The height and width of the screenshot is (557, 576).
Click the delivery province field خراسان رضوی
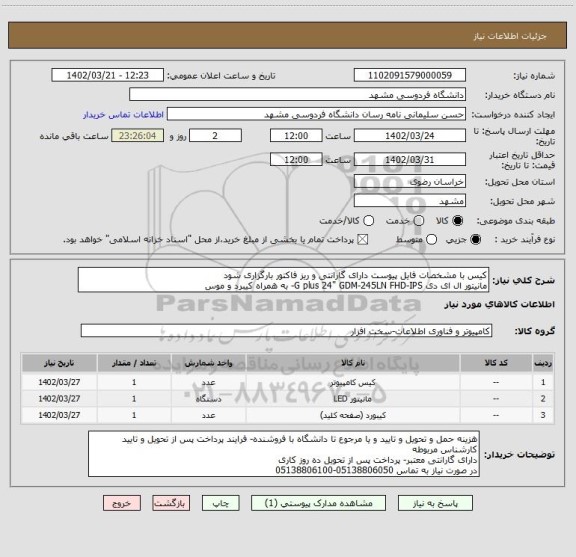click(410, 182)
